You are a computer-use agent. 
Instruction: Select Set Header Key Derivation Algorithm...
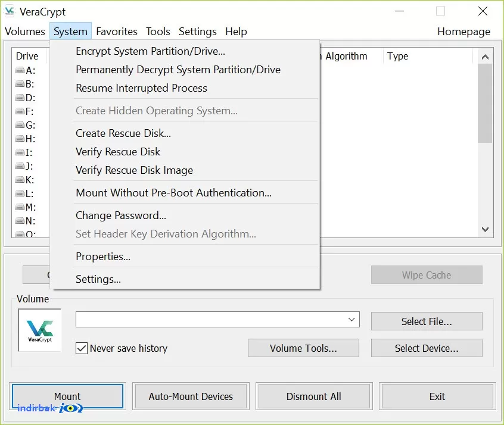coord(185,234)
